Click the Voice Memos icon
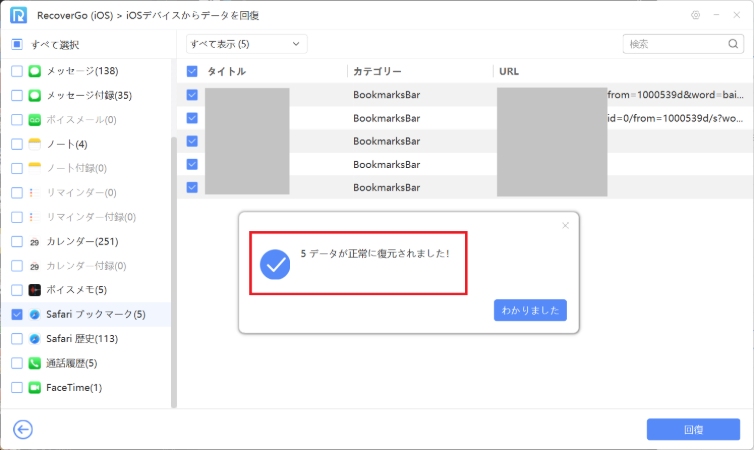 [x=35, y=290]
